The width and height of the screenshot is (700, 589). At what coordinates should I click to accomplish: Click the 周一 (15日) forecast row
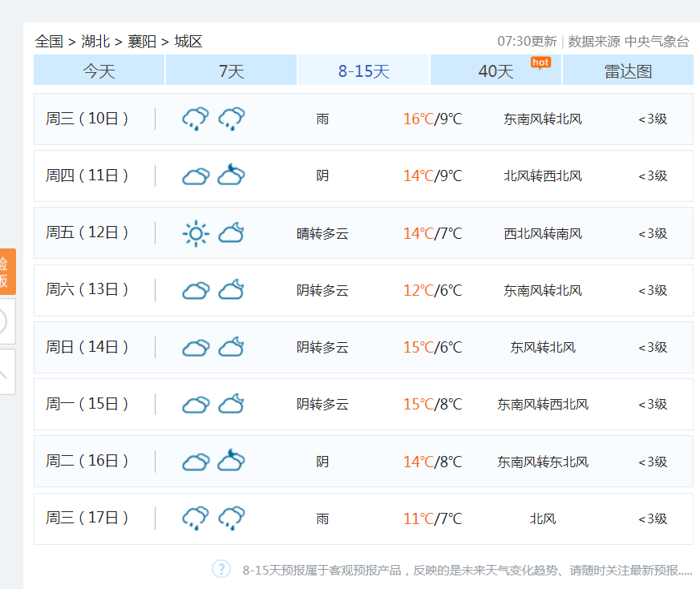point(363,404)
